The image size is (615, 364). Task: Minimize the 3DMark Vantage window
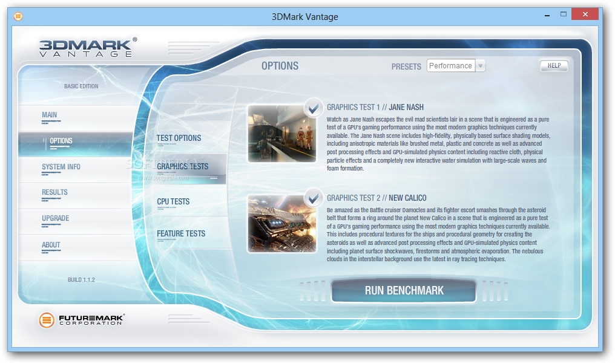[547, 15]
